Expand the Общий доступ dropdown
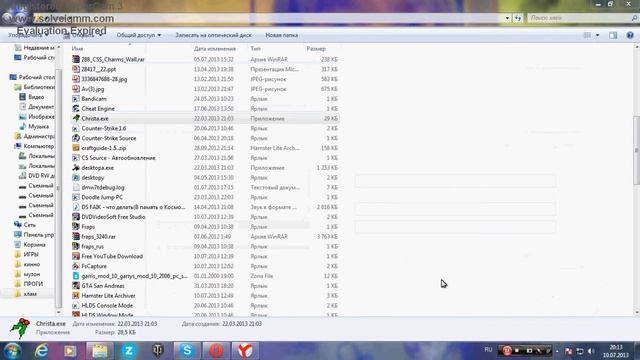Screen dimensions: 640x360 (139, 35)
